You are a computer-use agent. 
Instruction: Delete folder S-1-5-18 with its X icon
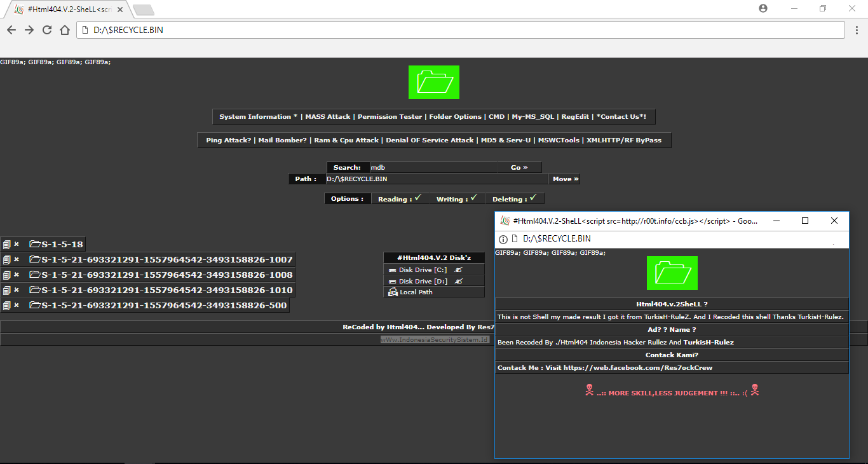tap(17, 244)
